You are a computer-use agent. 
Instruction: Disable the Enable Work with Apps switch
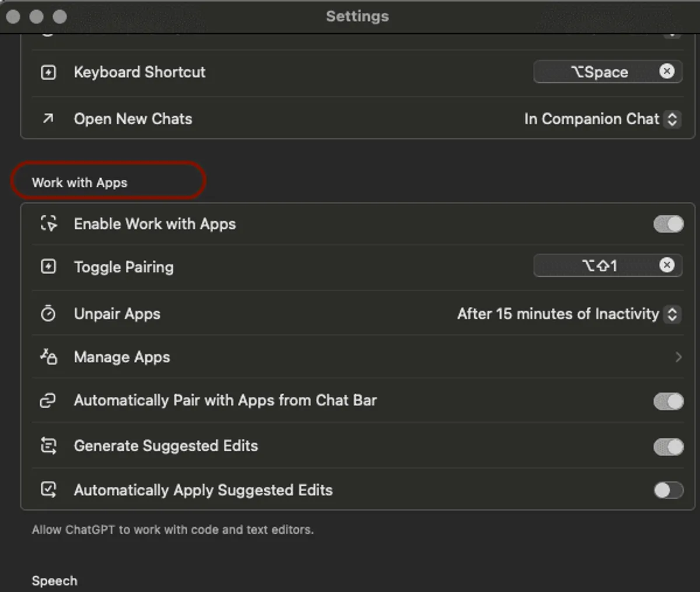tap(668, 224)
